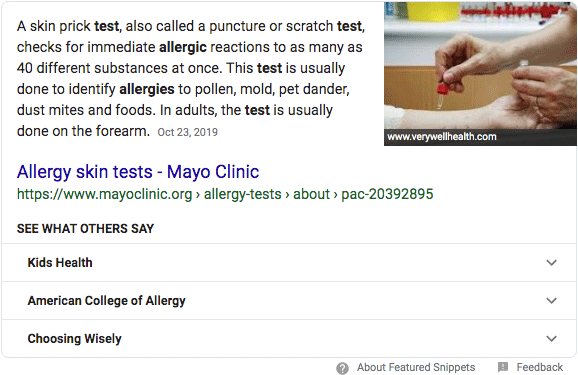The width and height of the screenshot is (578, 375).
Task: Click the pac-20392895 breadcrumb segment
Action: pyautogui.click(x=387, y=194)
